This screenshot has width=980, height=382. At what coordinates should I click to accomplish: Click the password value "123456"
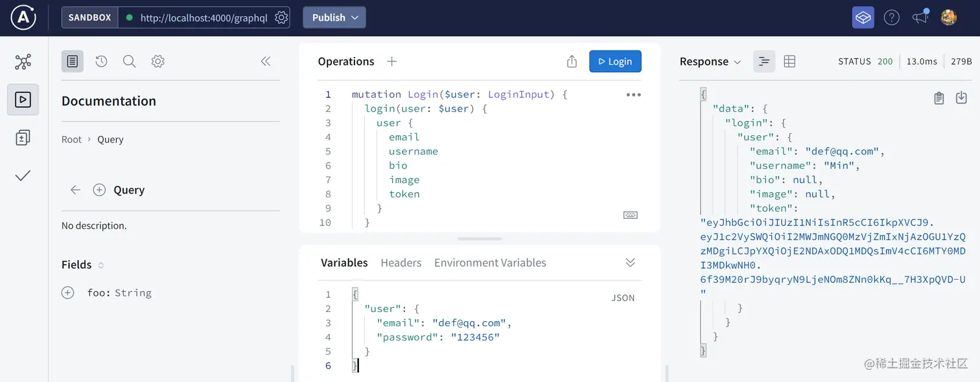475,337
